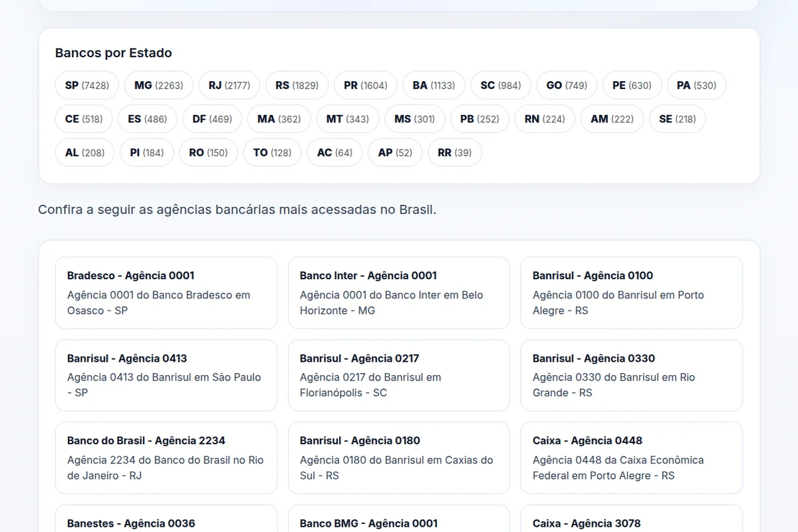Image resolution: width=798 pixels, height=532 pixels.
Task: Click the Banco BMG Agência 0001 title
Action: 368,523
